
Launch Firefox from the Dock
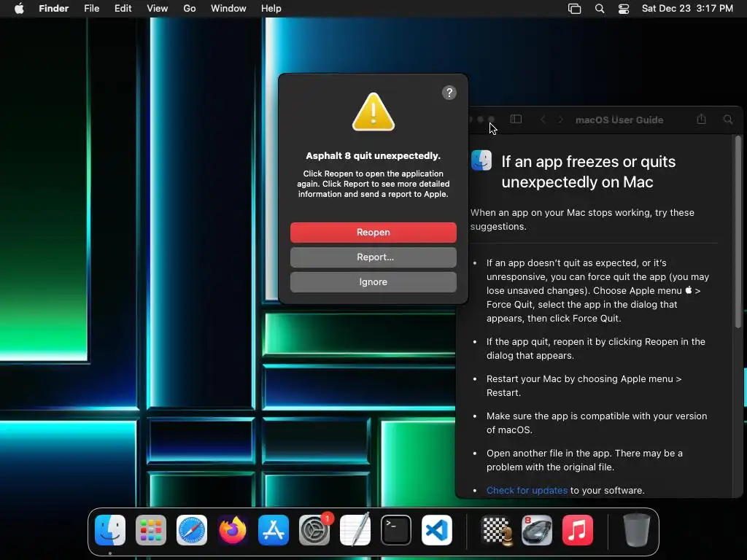[233, 530]
